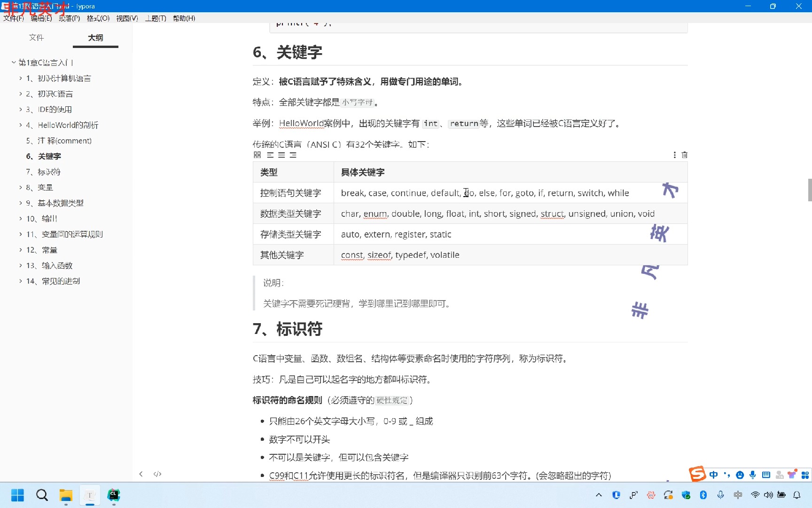Image resolution: width=812 pixels, height=508 pixels.
Task: Toggle Chinese/English input mode
Action: pyautogui.click(x=713, y=475)
